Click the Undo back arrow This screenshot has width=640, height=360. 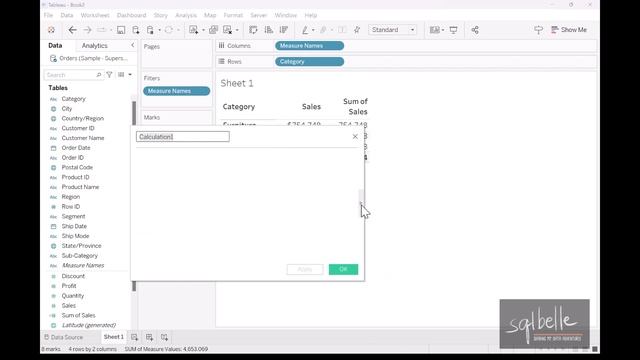pos(72,30)
